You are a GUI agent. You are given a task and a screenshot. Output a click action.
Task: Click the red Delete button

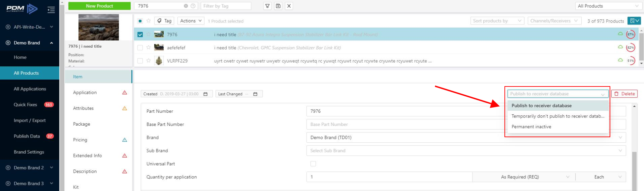625,94
